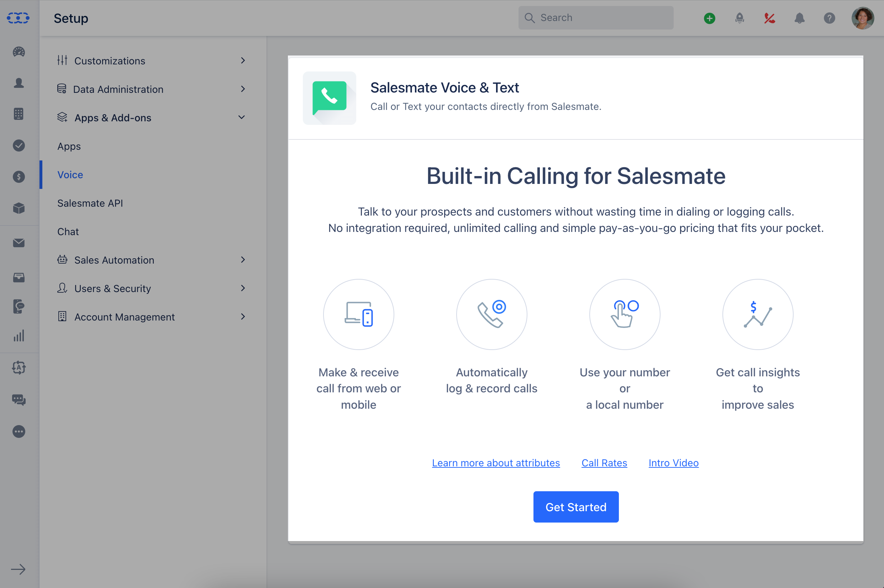Screen dimensions: 884x588
Task: Open the help question mark icon
Action: 830,18
